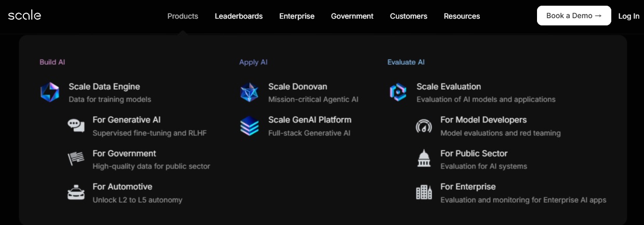
Task: Click the chat bubbles icon for Generative AI
Action: [76, 125]
